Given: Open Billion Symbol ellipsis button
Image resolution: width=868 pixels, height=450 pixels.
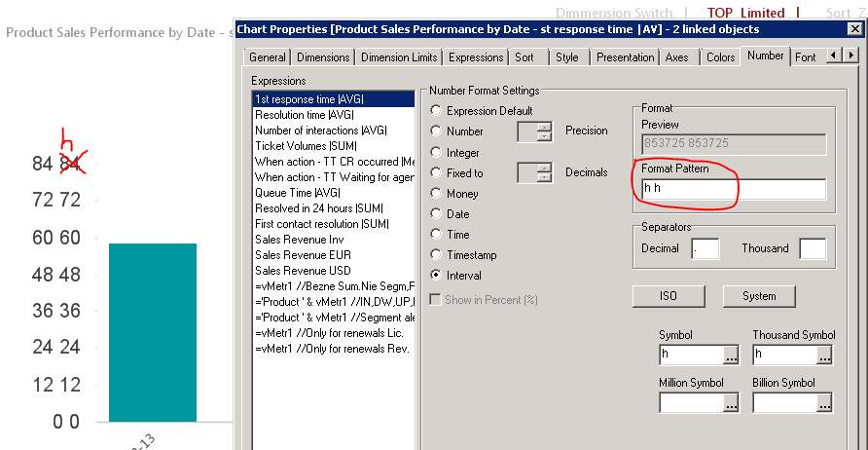Looking at the screenshot, I should [x=824, y=401].
